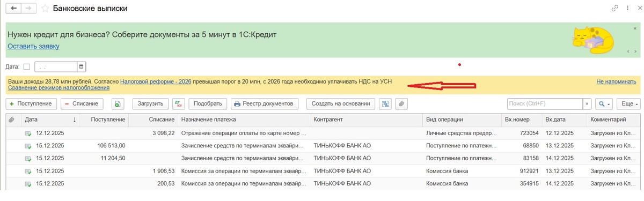
Task: Open the Создать на основании menu
Action: (x=341, y=103)
